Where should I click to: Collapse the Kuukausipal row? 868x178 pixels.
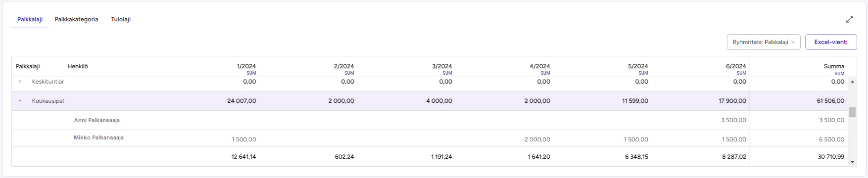20,101
